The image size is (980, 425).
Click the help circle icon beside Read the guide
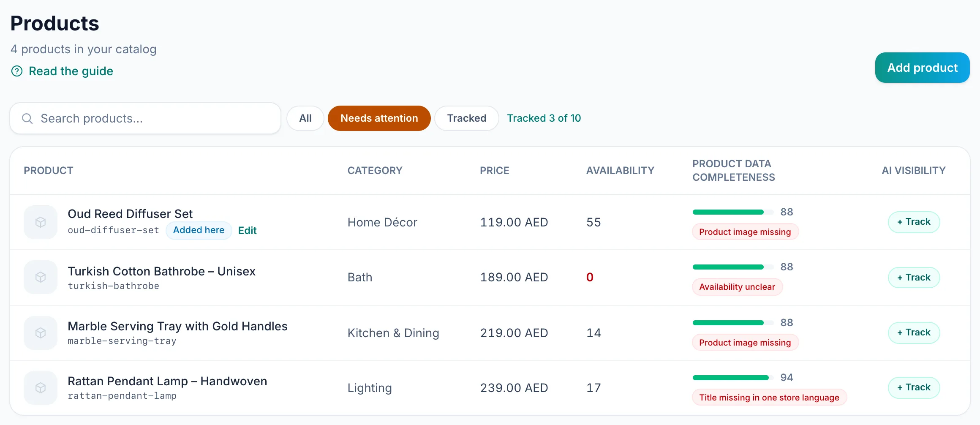point(17,71)
